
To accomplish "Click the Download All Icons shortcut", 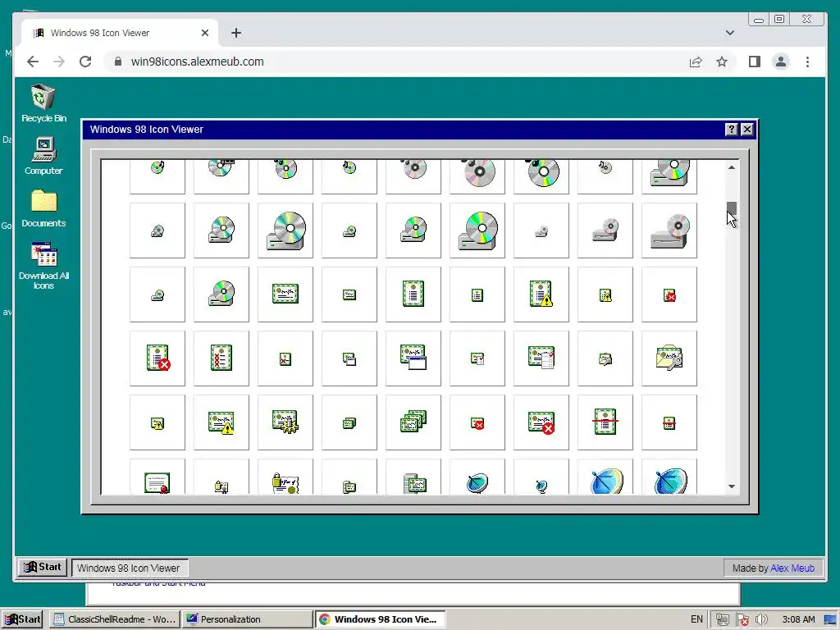I will click(x=43, y=266).
